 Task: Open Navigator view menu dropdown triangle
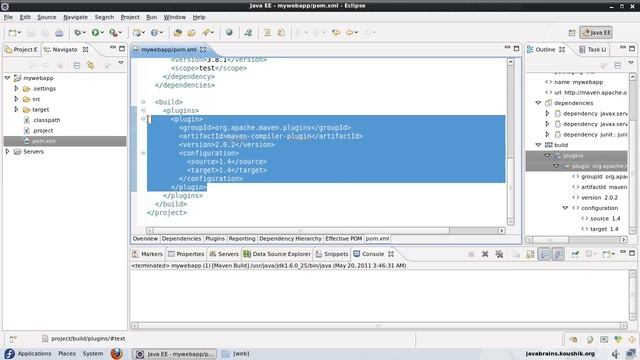[121, 63]
